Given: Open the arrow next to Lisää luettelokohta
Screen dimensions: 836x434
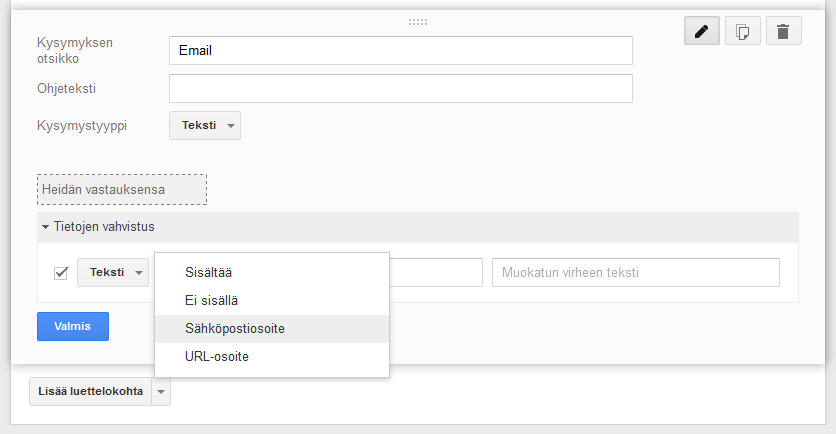Looking at the screenshot, I should pyautogui.click(x=160, y=392).
